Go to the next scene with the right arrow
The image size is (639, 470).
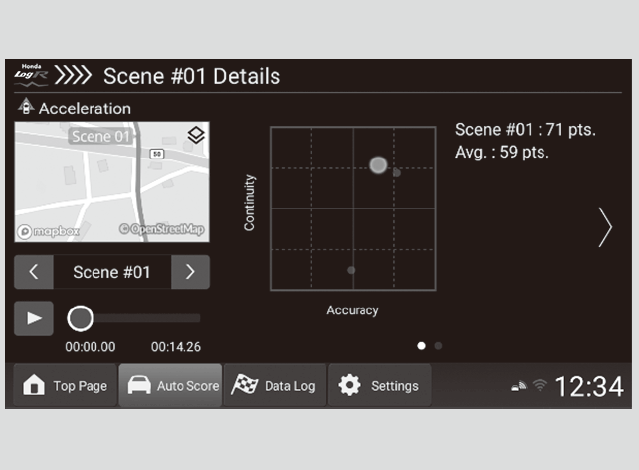[190, 272]
